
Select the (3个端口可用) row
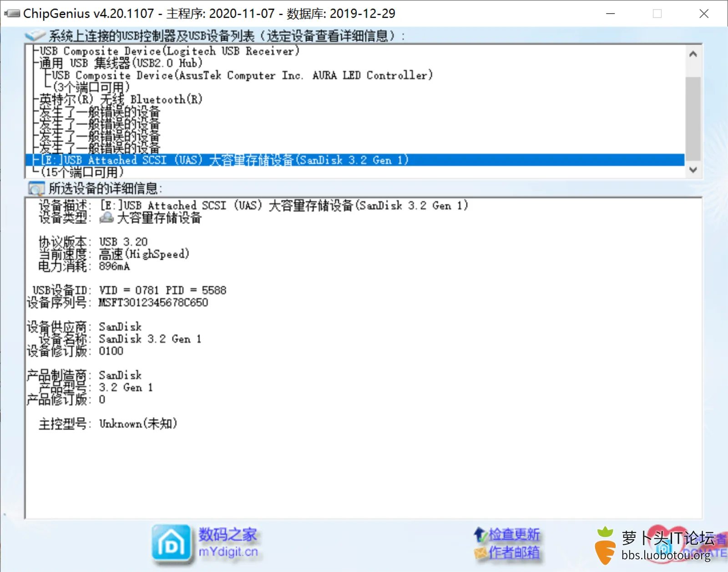coord(91,87)
